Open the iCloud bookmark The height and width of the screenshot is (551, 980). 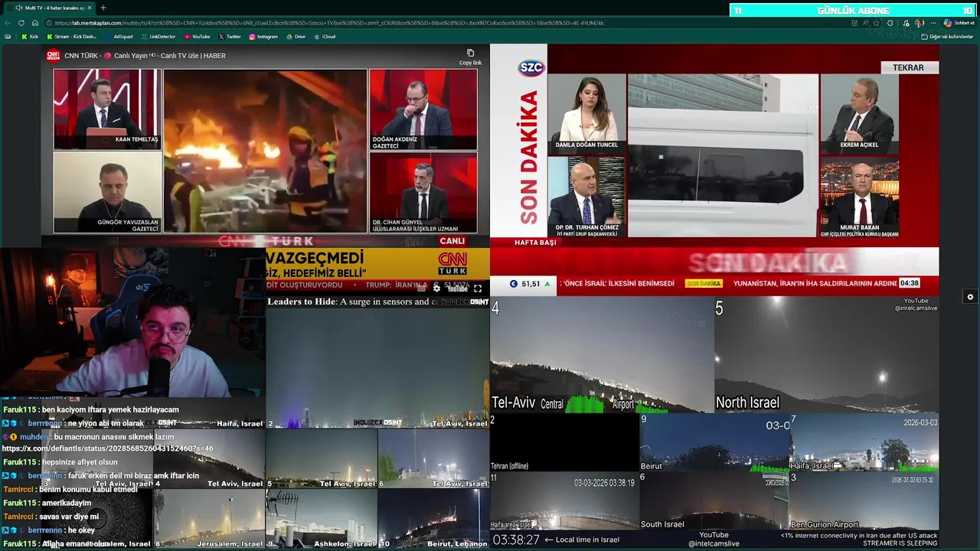325,37
